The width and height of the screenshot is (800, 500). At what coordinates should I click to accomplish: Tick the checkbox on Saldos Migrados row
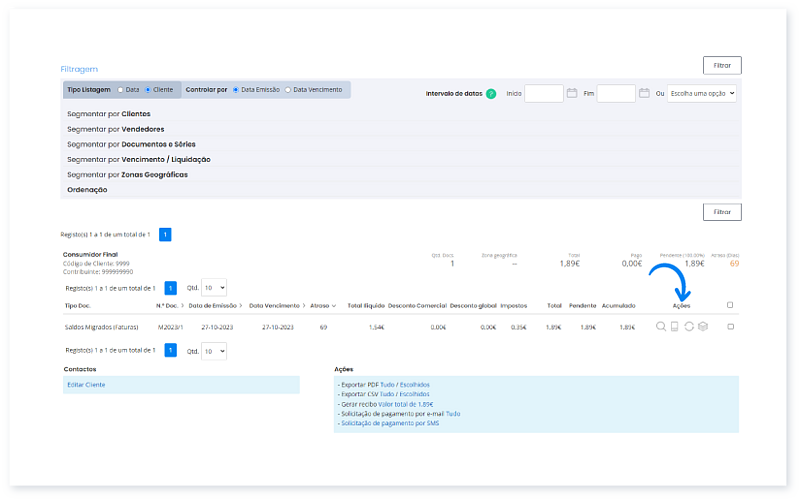(730, 327)
